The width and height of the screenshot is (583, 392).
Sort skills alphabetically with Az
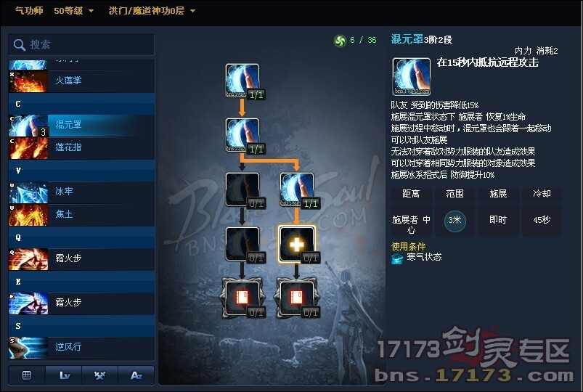tap(136, 375)
